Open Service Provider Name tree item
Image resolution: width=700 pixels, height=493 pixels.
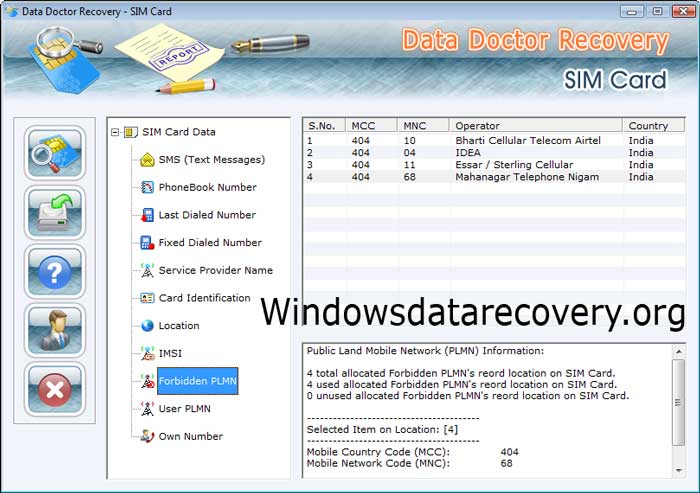coord(216,271)
